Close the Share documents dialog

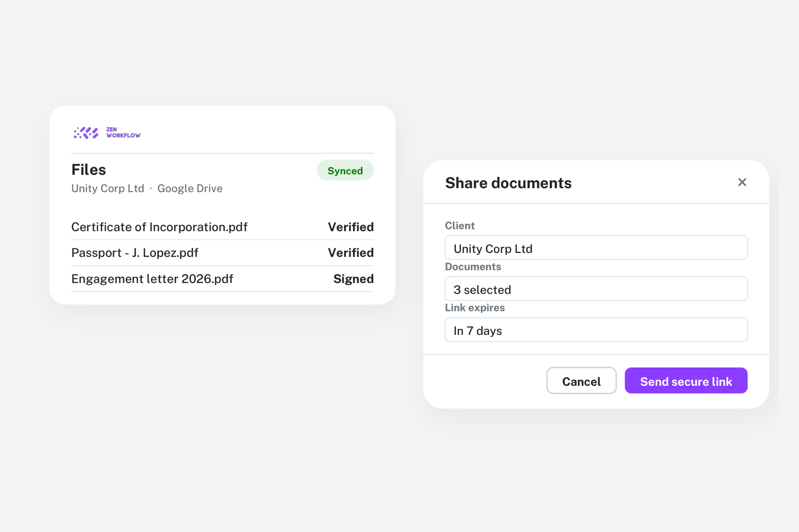tap(742, 182)
